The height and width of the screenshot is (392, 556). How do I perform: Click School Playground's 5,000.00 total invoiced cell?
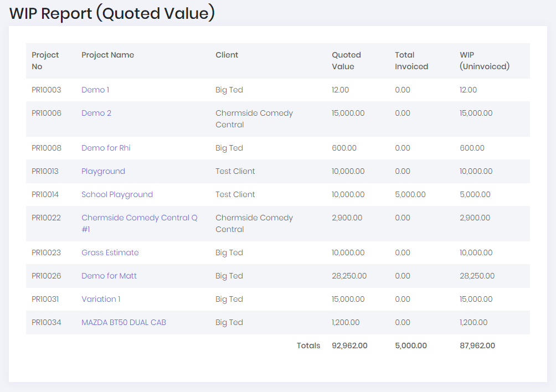pos(410,194)
